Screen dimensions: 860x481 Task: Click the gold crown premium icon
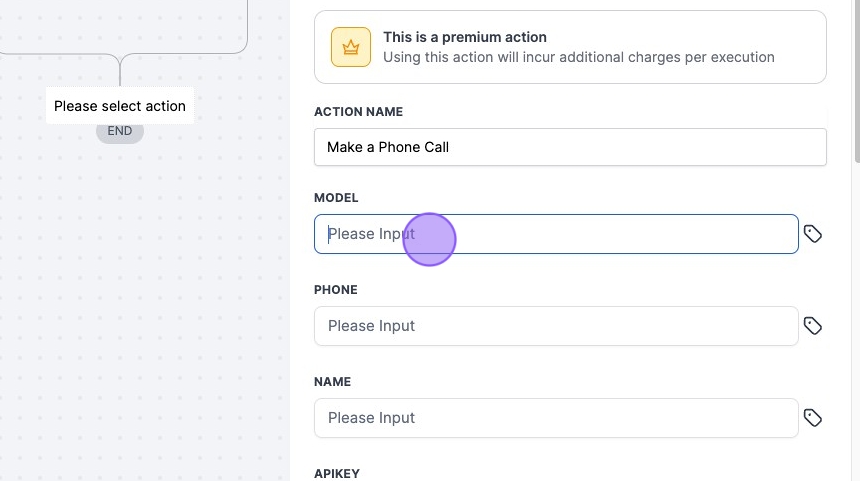click(351, 47)
